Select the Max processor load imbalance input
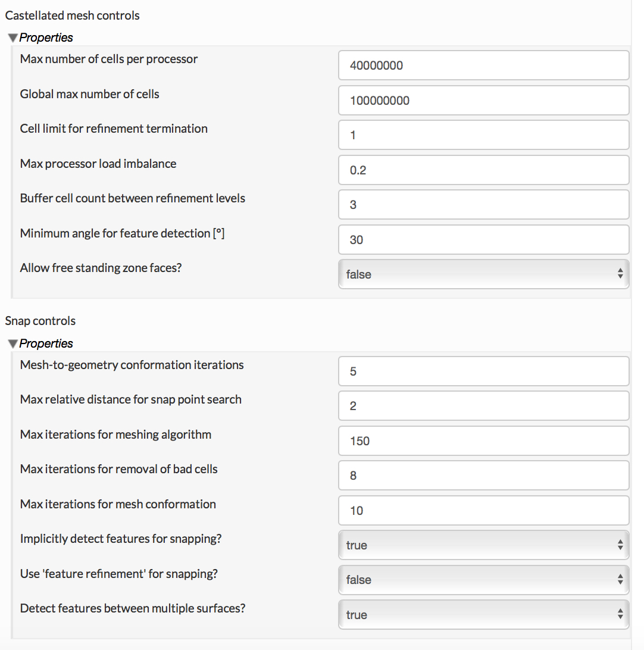The height and width of the screenshot is (650, 644). coord(483,170)
